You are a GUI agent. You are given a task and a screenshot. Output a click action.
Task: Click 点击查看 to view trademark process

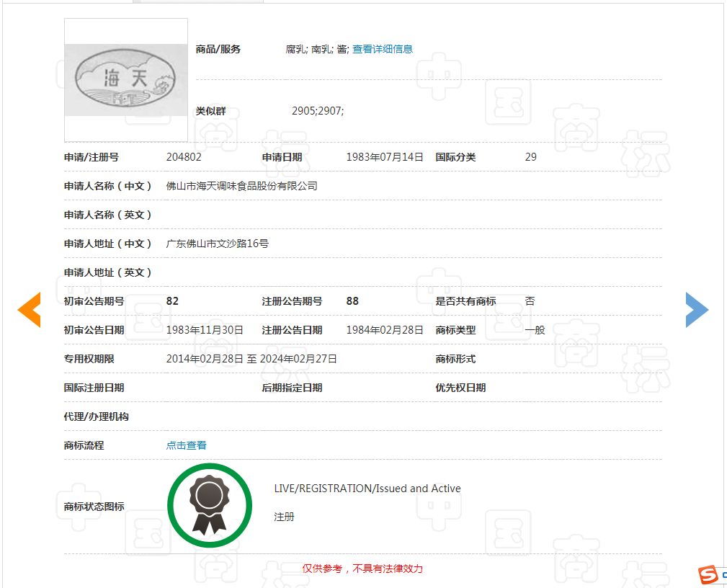pos(186,445)
